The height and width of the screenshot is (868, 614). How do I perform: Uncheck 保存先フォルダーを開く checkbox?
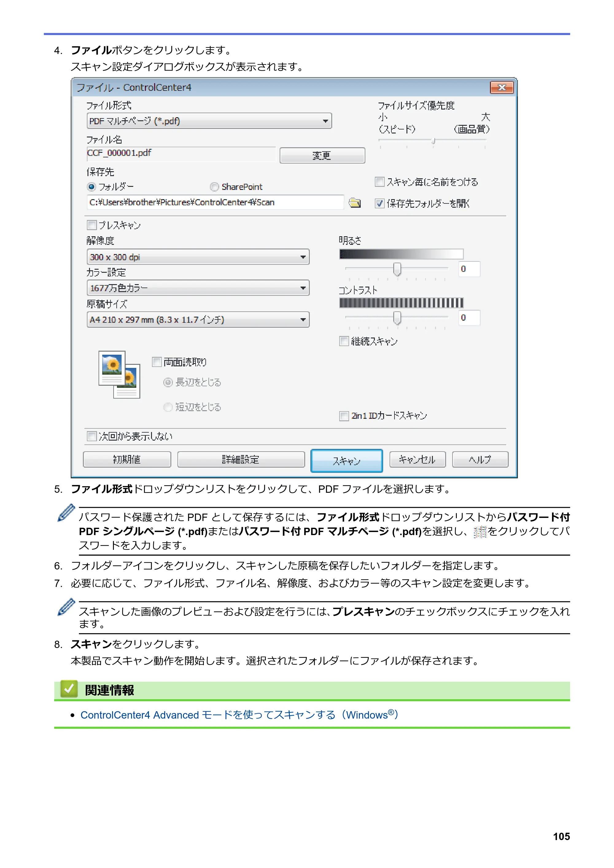click(379, 203)
